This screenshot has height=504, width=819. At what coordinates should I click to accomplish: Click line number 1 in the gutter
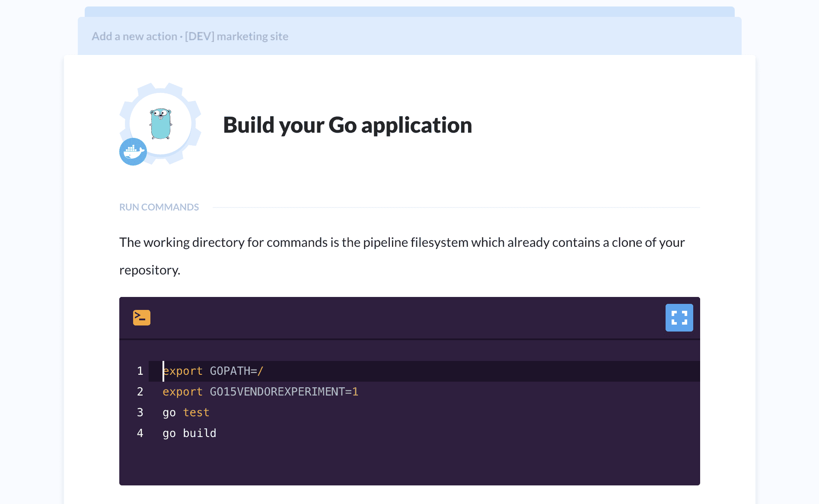pyautogui.click(x=140, y=371)
